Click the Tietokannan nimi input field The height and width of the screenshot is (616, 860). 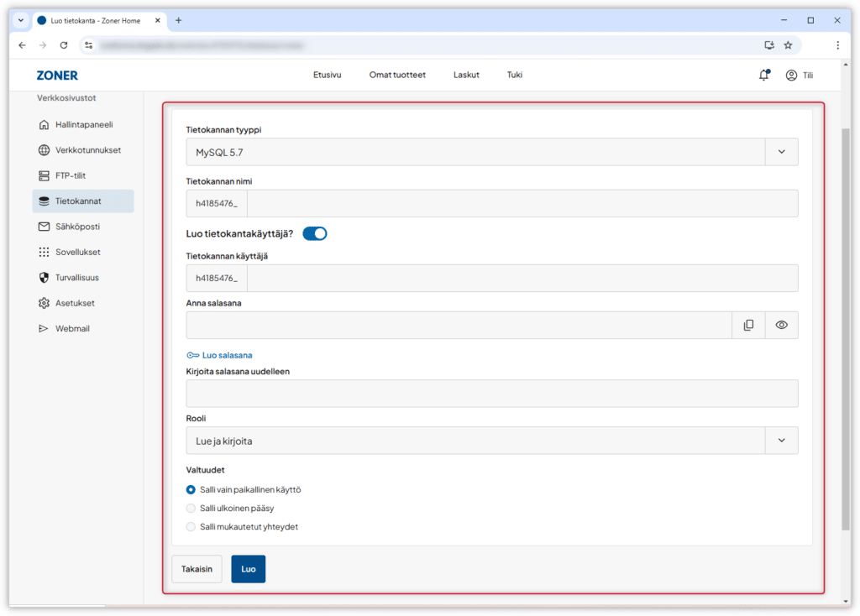522,204
